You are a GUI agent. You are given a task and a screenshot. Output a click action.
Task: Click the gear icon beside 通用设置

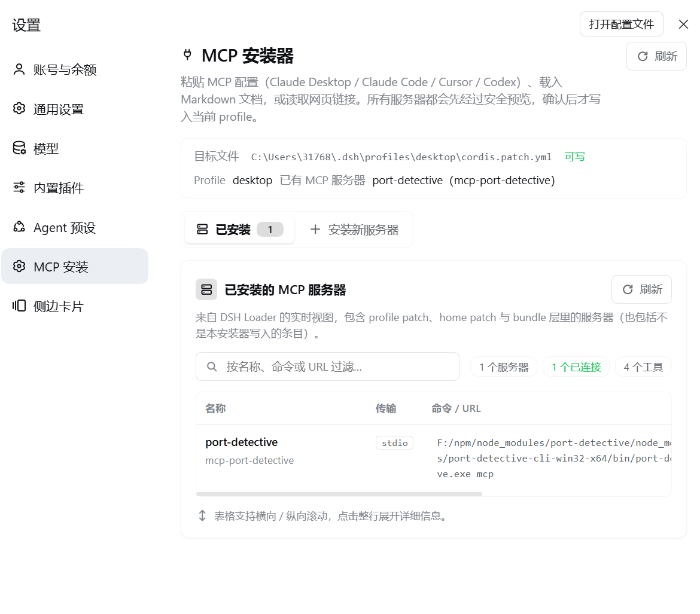tap(19, 108)
